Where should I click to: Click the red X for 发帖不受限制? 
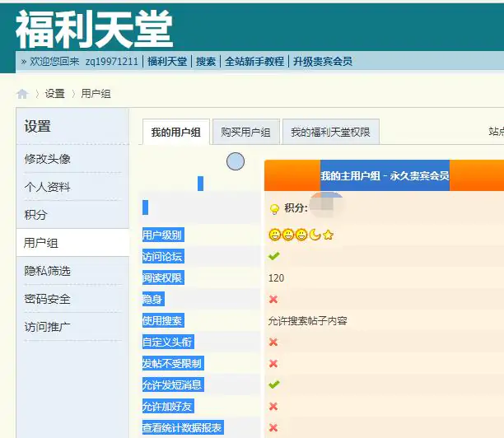273,363
